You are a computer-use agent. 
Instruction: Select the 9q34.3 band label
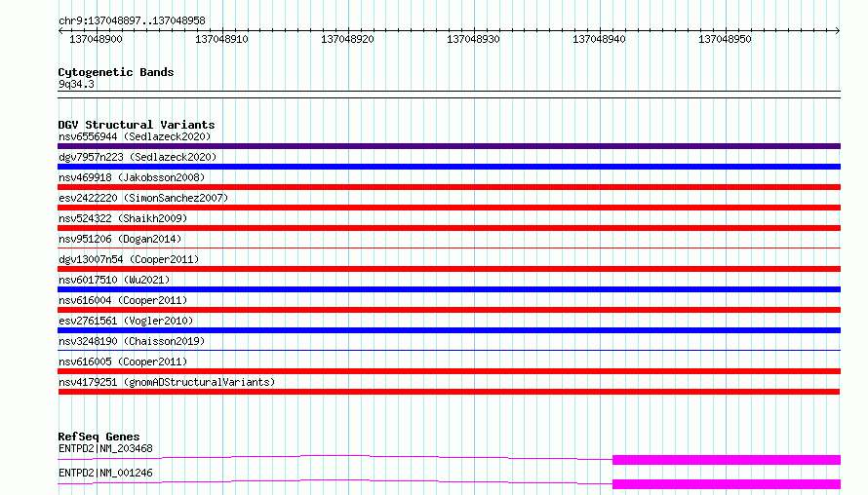point(76,84)
